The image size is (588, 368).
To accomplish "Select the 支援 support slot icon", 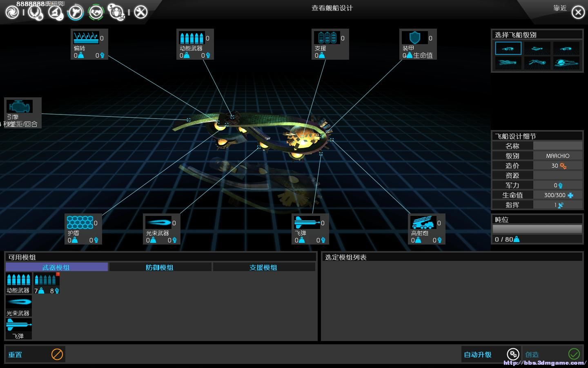I will tap(327, 38).
